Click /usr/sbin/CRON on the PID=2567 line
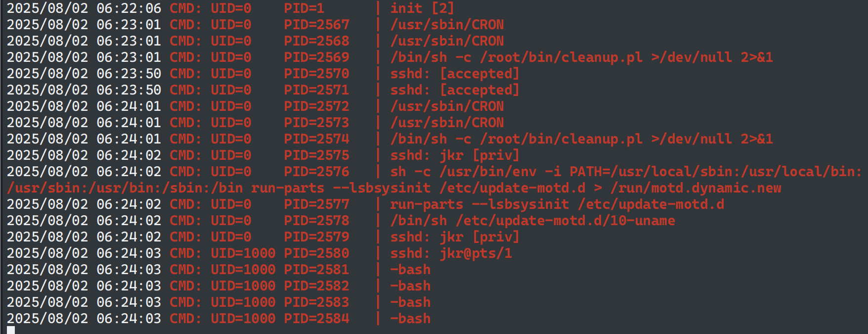This screenshot has width=868, height=334. 447,25
